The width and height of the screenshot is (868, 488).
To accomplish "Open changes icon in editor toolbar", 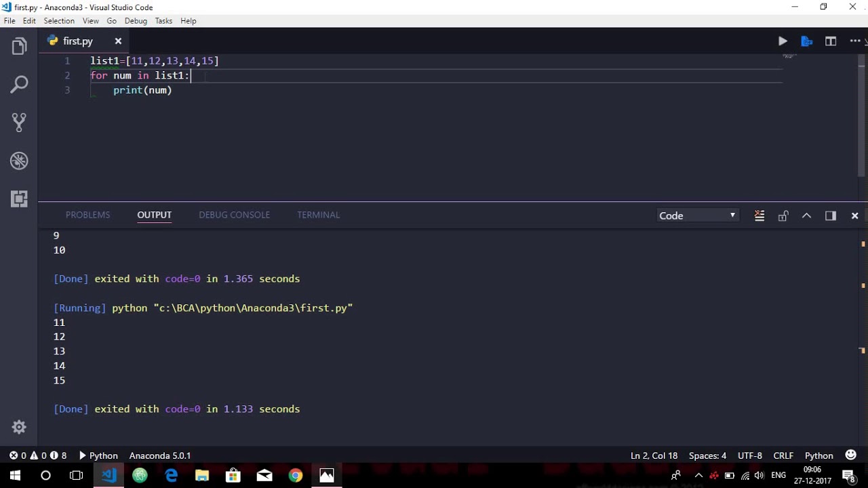I will [x=806, y=41].
